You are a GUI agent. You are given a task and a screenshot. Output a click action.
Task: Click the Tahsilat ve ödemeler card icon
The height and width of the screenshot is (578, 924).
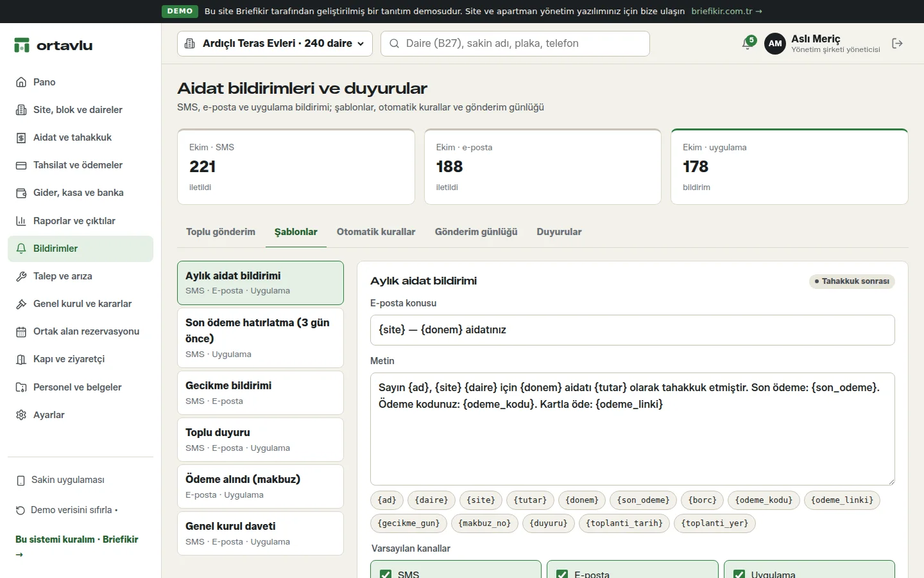tap(21, 165)
